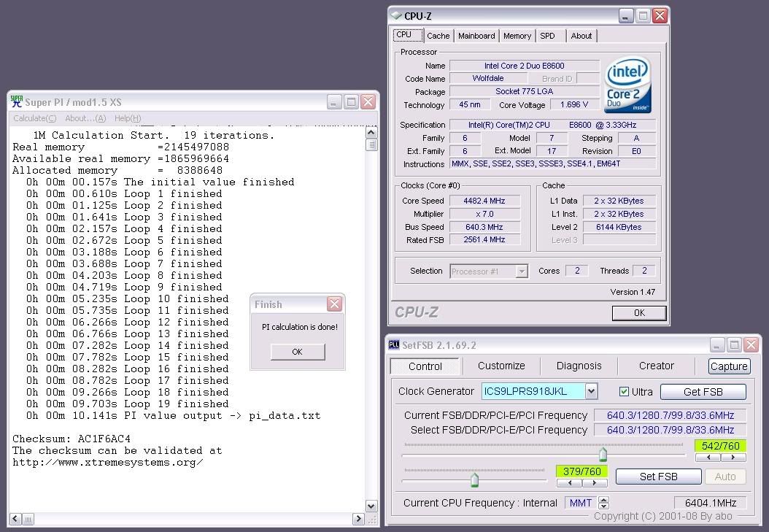Open the Creator tab in SetFSB

pyautogui.click(x=656, y=366)
